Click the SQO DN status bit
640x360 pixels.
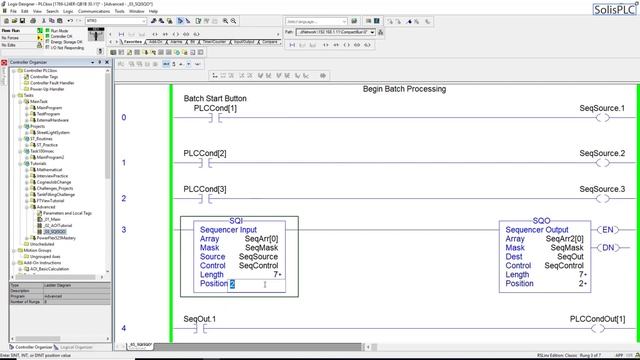pyautogui.click(x=608, y=247)
